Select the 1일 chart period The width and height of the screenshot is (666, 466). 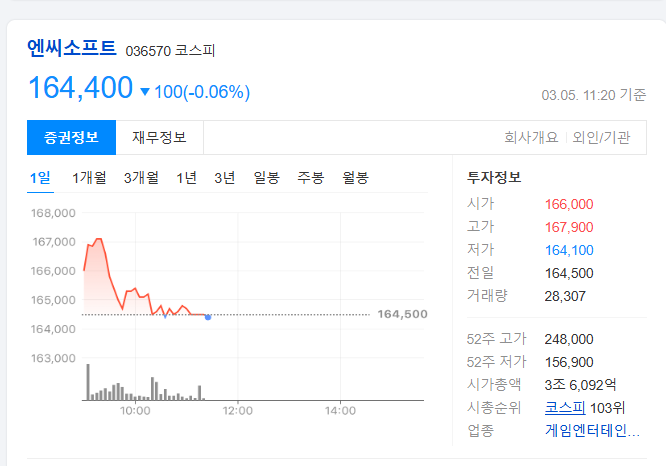pyautogui.click(x=40, y=178)
